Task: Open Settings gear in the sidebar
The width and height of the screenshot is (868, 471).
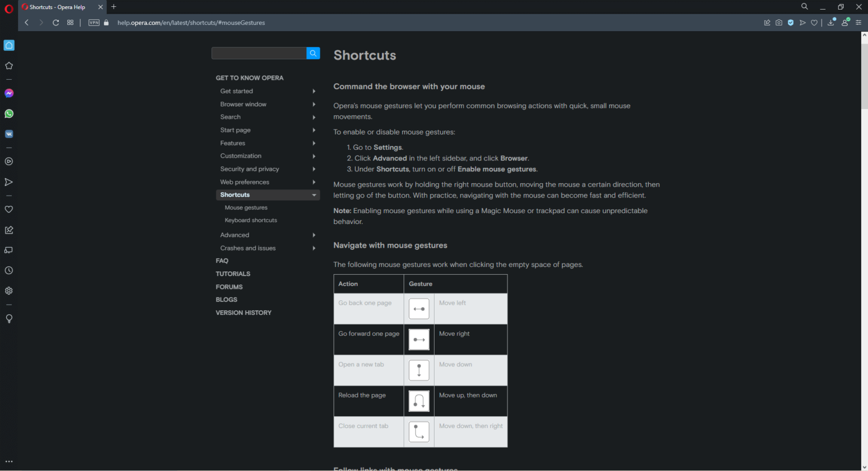Action: 9,291
